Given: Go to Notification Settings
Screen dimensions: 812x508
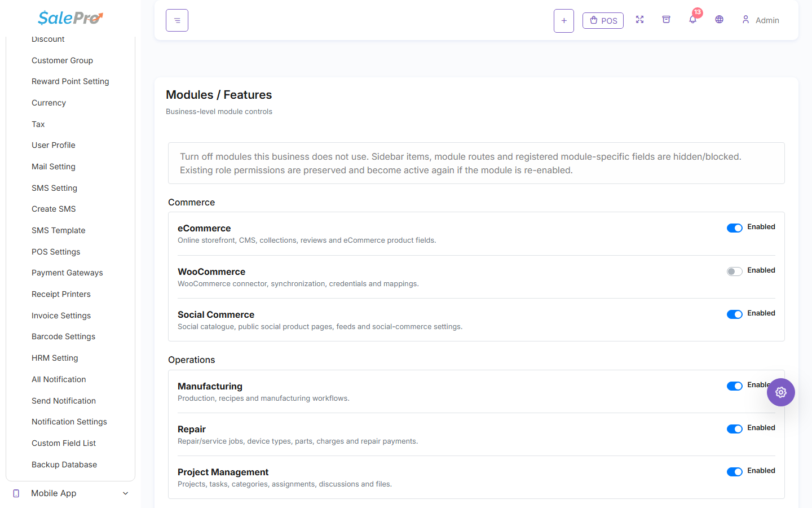Looking at the screenshot, I should pyautogui.click(x=69, y=422).
